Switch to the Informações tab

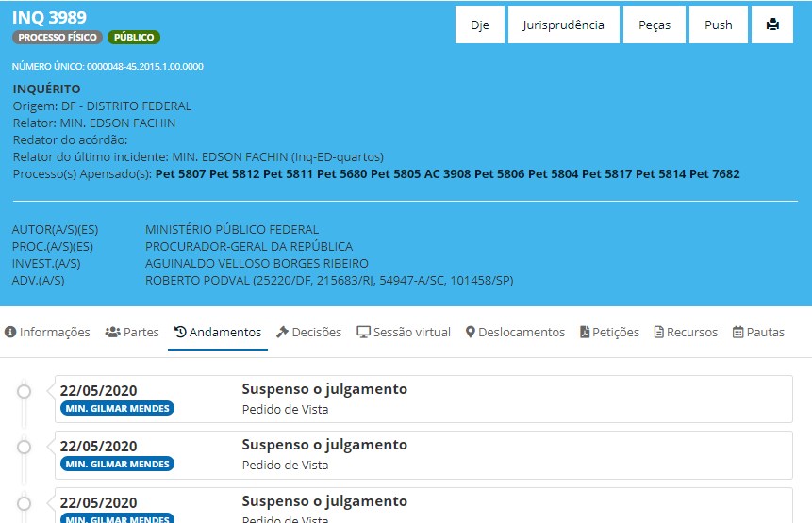coord(47,333)
